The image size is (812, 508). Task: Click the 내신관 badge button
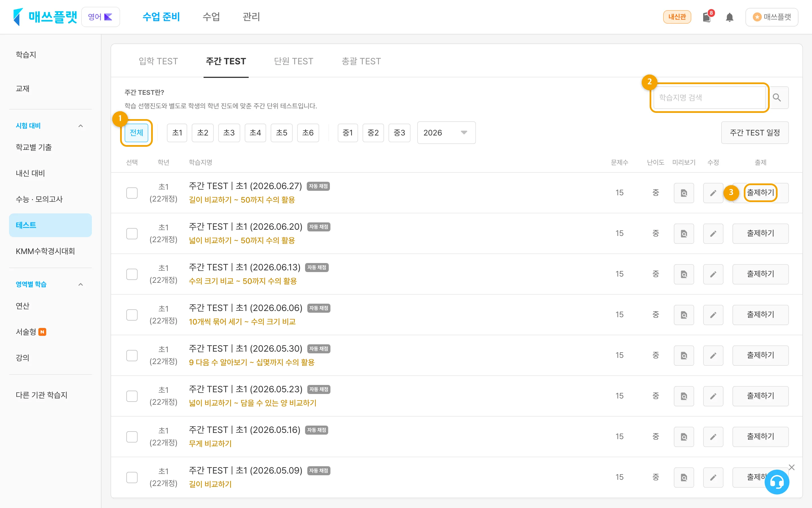(677, 17)
